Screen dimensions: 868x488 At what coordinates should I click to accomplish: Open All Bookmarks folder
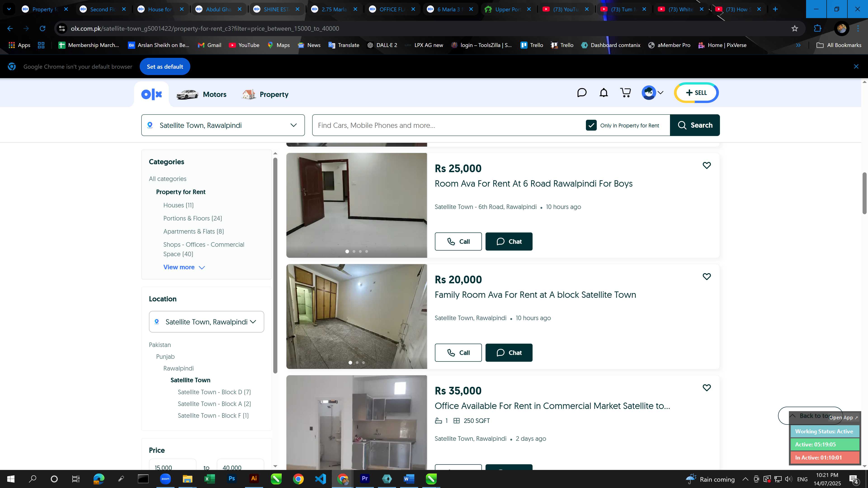(839, 45)
